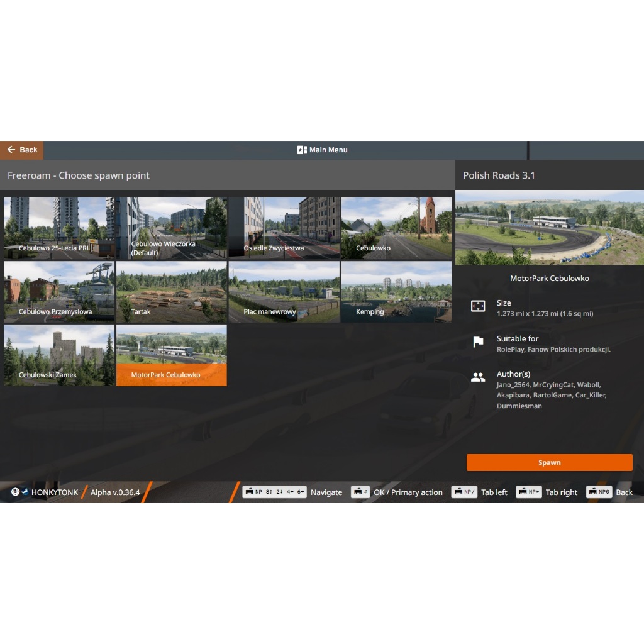Click the Enter key icon hint
This screenshot has height=644, width=644.
360,492
